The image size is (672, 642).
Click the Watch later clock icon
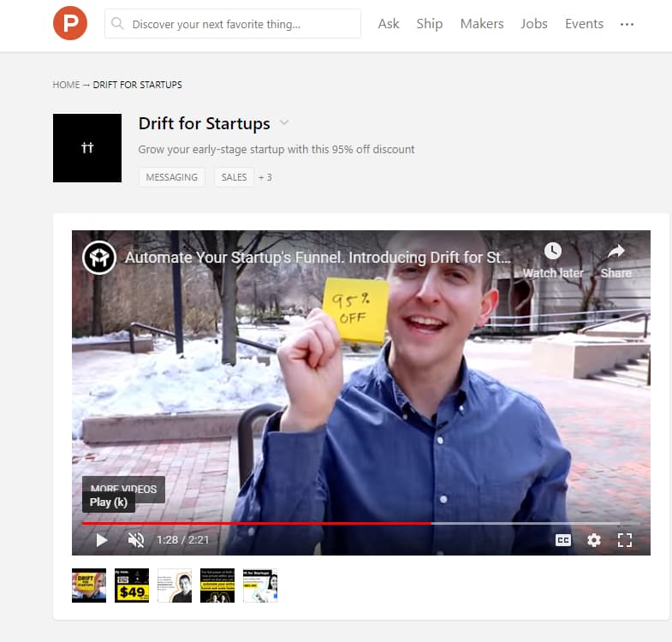click(x=553, y=251)
